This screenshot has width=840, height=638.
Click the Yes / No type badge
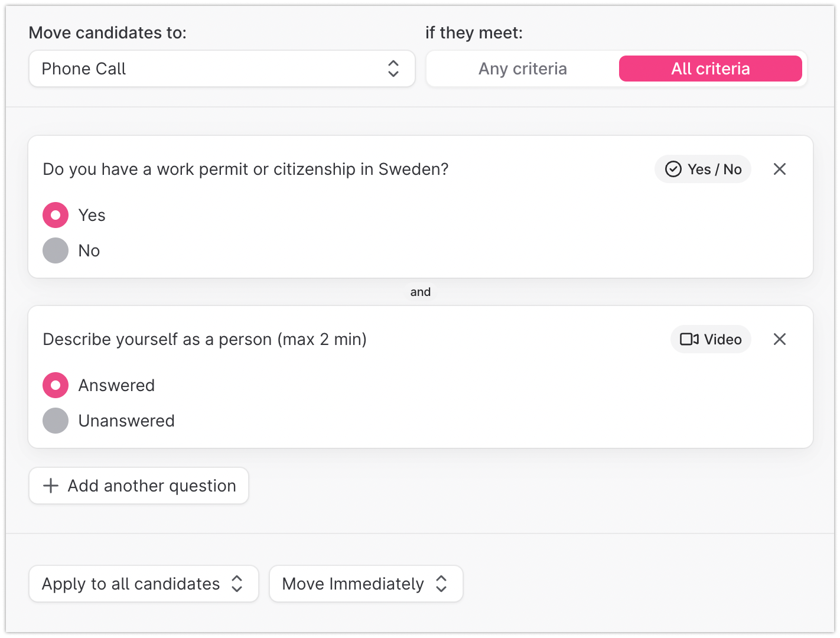pyautogui.click(x=703, y=169)
